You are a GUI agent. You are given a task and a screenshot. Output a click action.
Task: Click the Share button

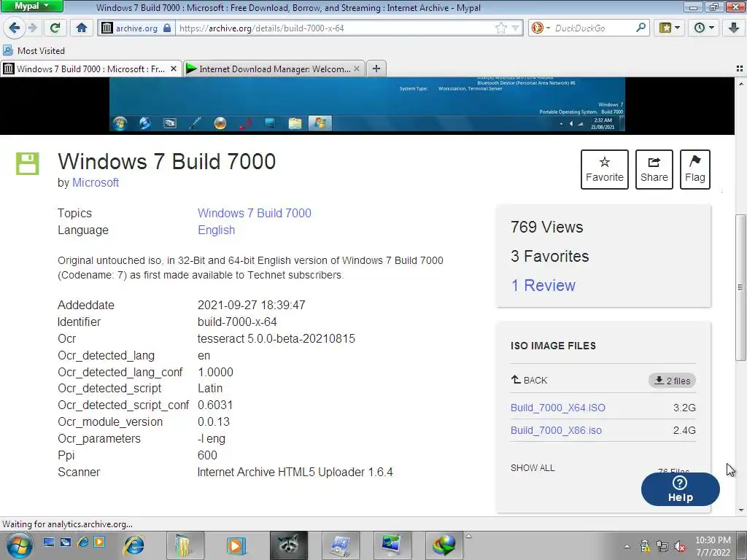pyautogui.click(x=654, y=169)
